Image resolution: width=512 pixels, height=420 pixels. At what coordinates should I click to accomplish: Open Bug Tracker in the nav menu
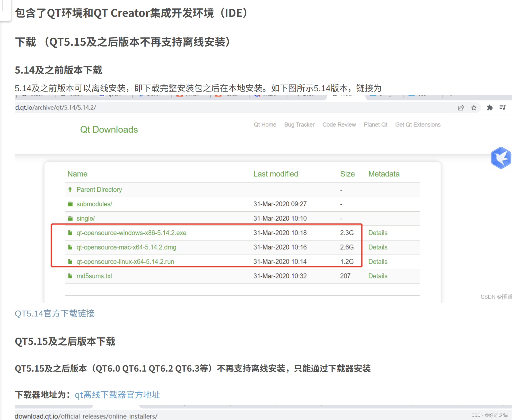click(299, 125)
